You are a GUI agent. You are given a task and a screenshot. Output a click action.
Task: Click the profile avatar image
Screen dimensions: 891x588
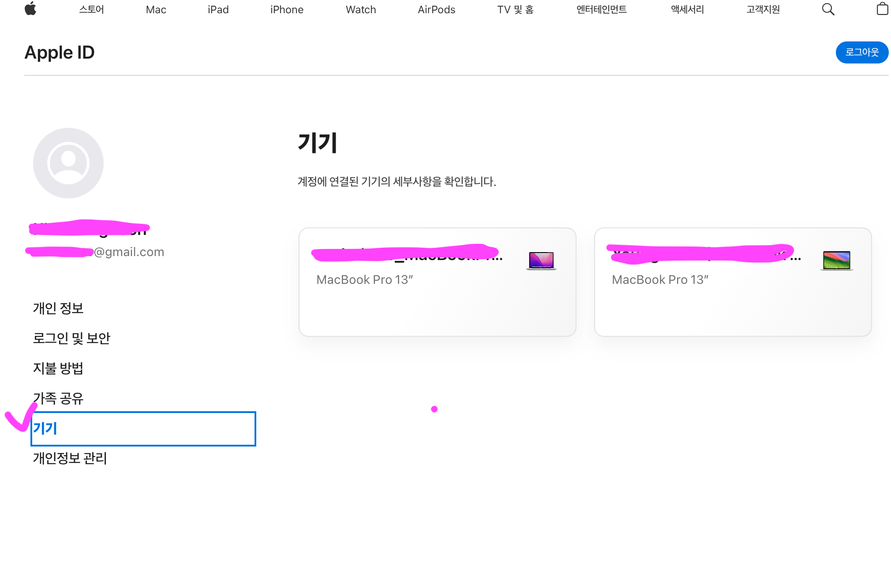pyautogui.click(x=68, y=163)
